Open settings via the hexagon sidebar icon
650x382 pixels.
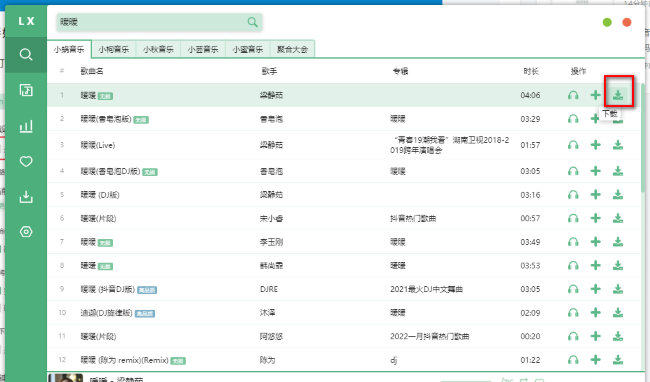click(26, 232)
